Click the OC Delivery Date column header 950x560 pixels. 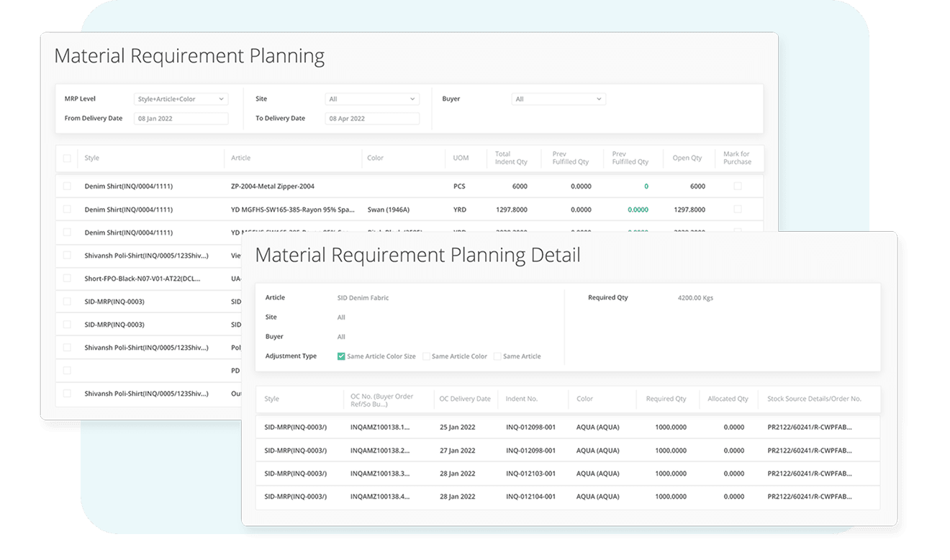[x=465, y=399]
